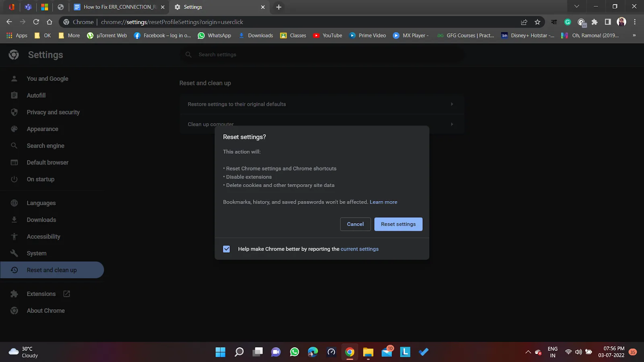
Task: Show hidden system tray icons
Action: pos(528,352)
